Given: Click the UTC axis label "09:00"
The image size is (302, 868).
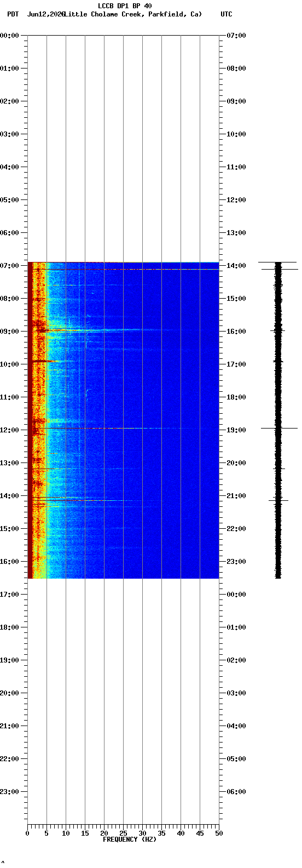Looking at the screenshot, I should 236,101.
